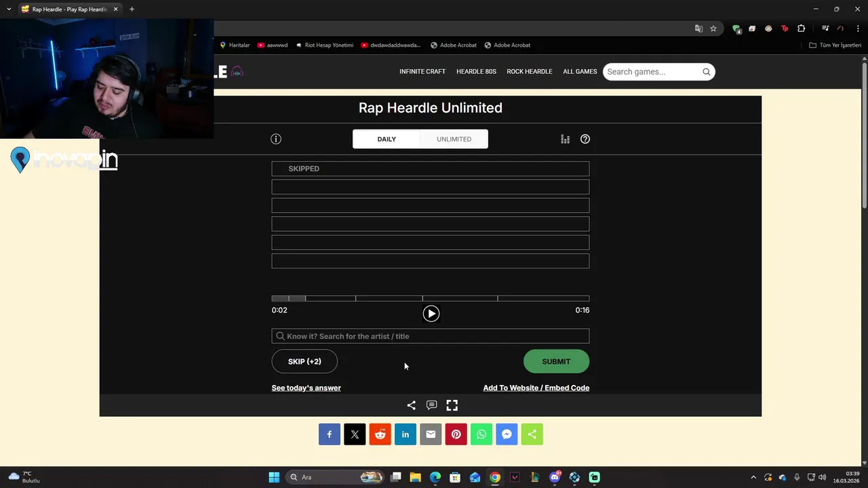
Task: Toggle fullscreen mode for the game
Action: (452, 405)
